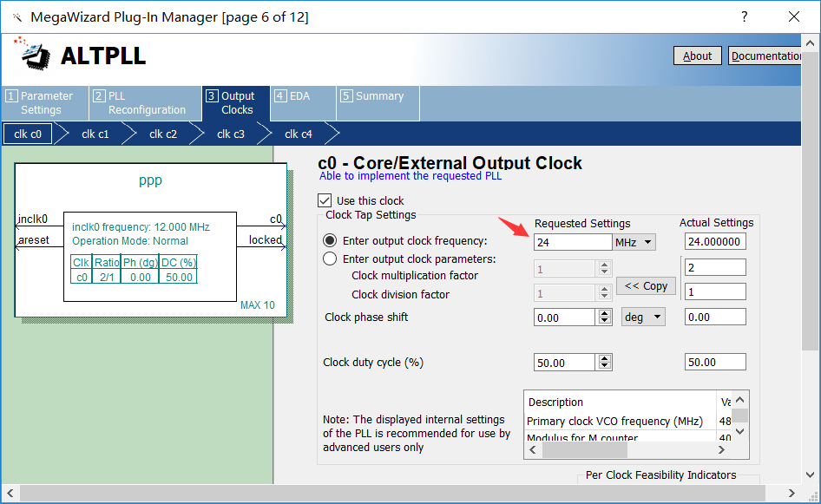Click the Able to implement the requested PLL message

410,176
